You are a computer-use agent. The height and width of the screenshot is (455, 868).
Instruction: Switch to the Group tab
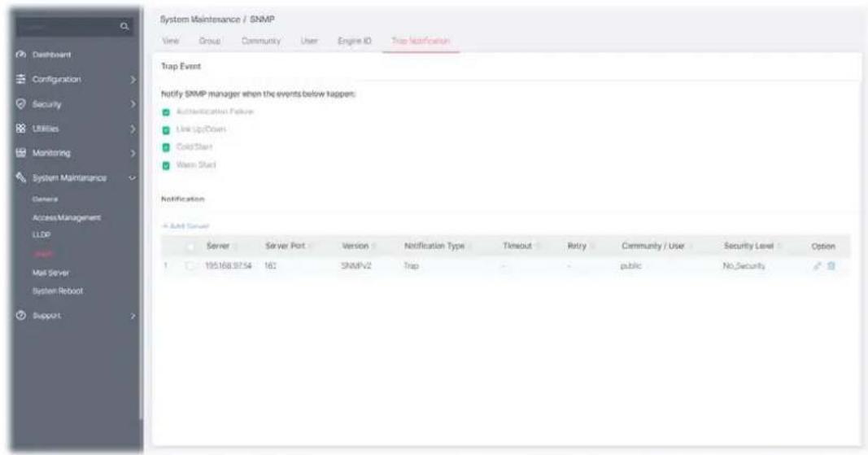pyautogui.click(x=210, y=41)
